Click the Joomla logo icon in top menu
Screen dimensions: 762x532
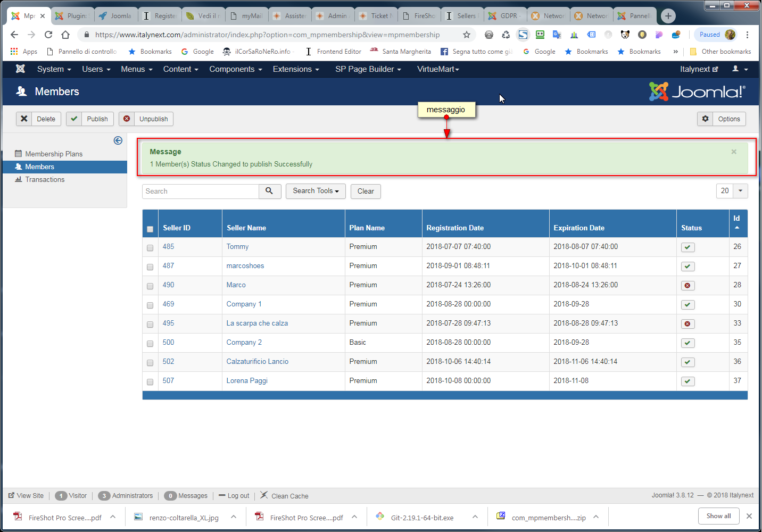[20, 69]
